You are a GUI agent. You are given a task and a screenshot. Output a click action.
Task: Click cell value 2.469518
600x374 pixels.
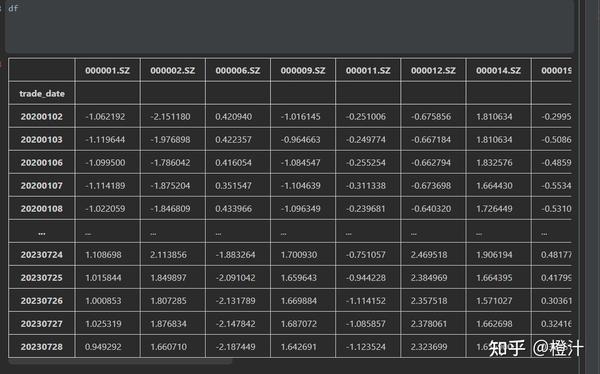(429, 255)
